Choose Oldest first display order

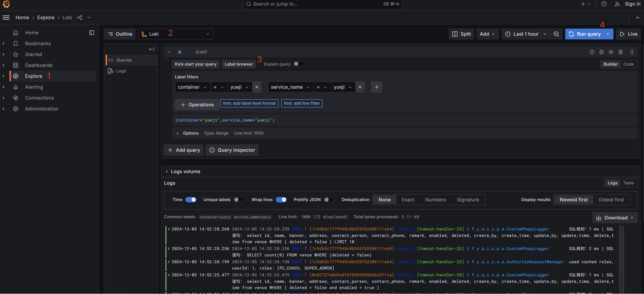pos(611,200)
